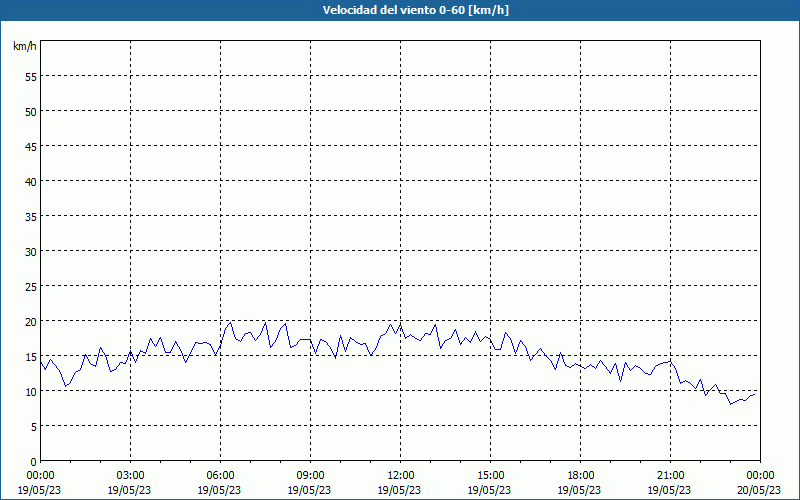Click the y-axis value 35

[31, 217]
